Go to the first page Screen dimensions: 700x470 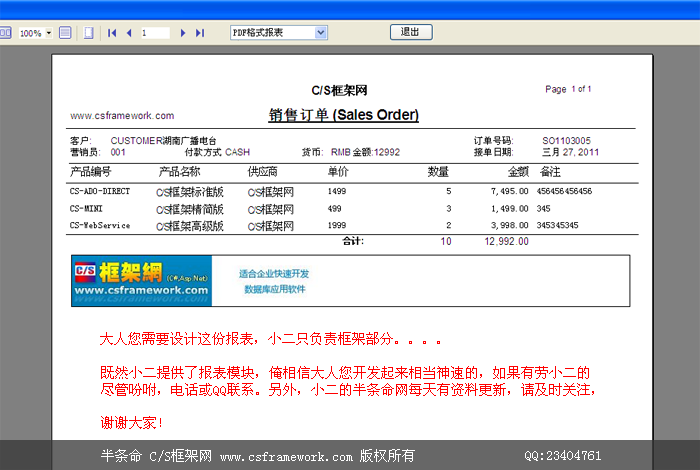111,33
